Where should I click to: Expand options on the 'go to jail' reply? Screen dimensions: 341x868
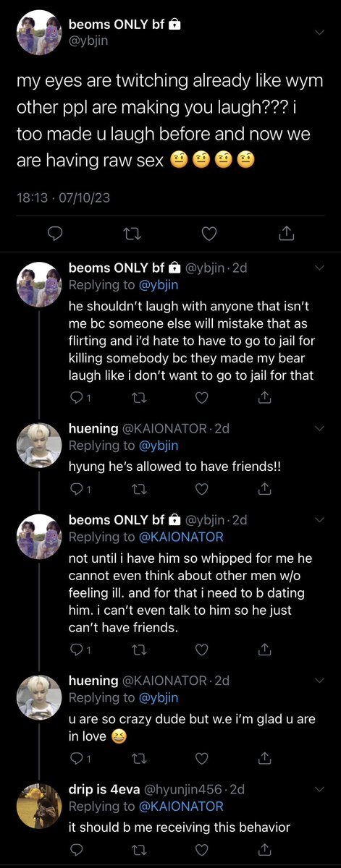point(320,268)
